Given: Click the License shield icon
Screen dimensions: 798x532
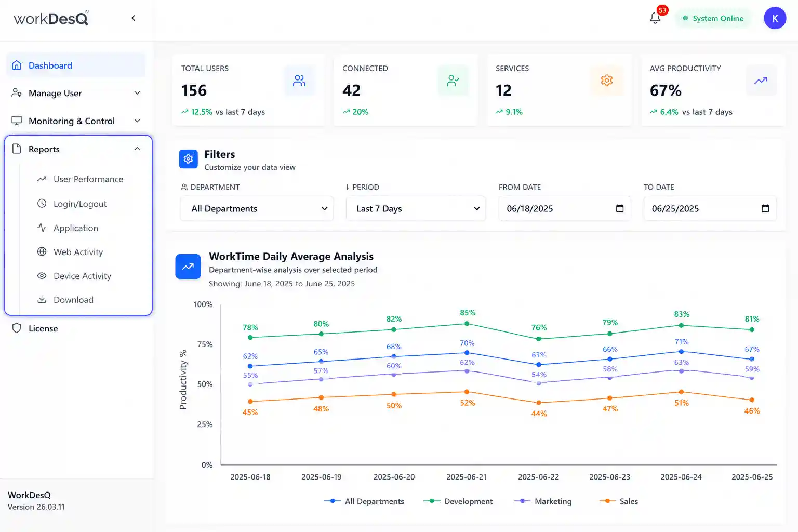Looking at the screenshot, I should pyautogui.click(x=17, y=328).
